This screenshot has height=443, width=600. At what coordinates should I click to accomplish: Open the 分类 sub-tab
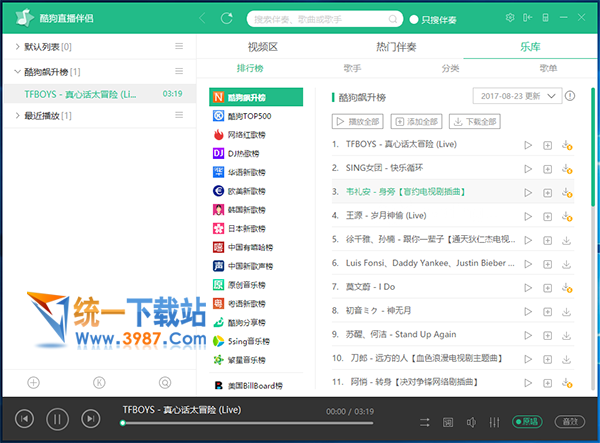click(450, 68)
